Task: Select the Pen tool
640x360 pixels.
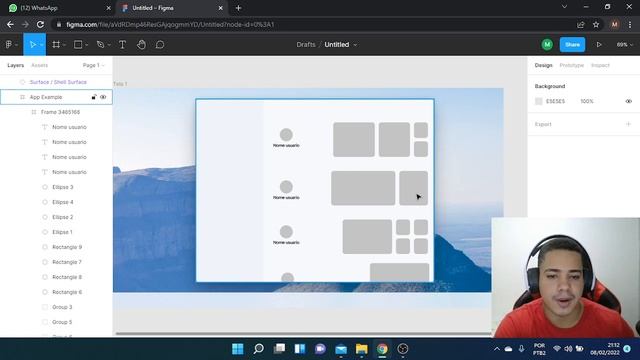Action: 100,44
